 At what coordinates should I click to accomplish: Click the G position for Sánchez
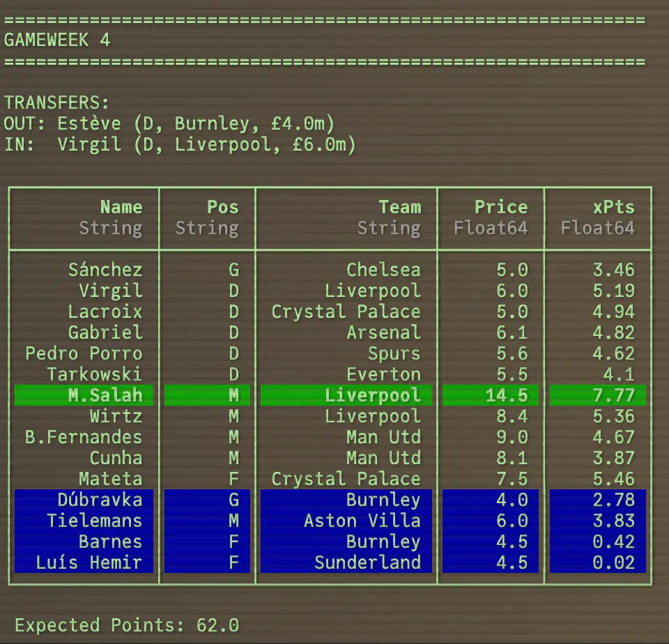coord(234,270)
